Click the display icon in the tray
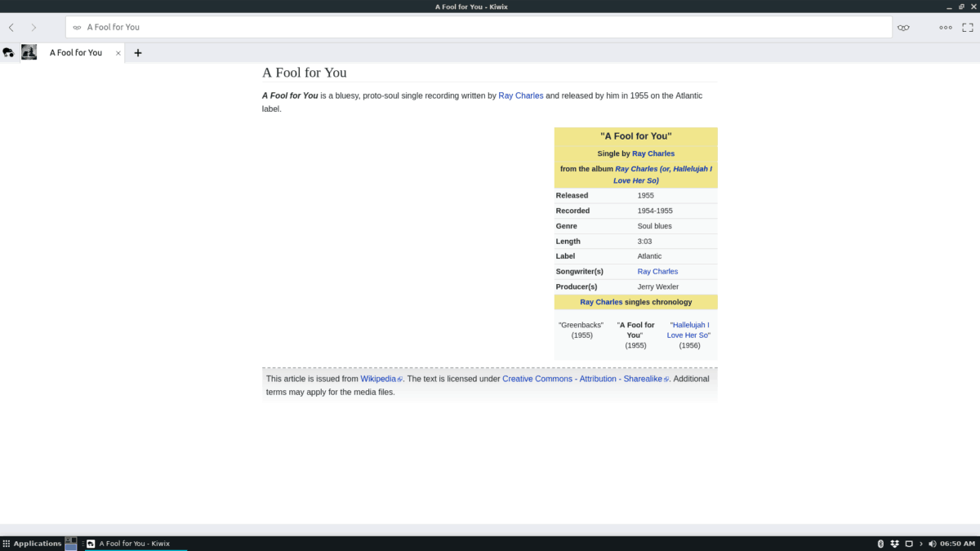 pos(908,543)
